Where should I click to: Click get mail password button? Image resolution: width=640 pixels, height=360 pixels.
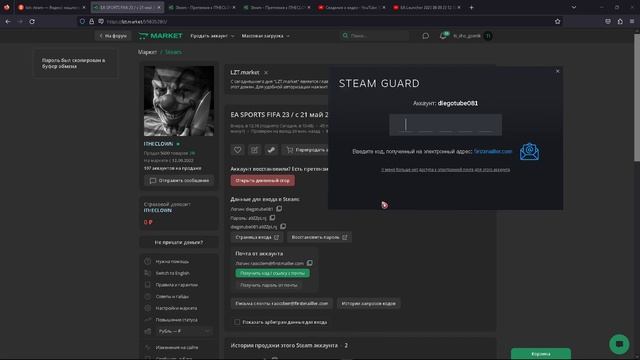269,285
